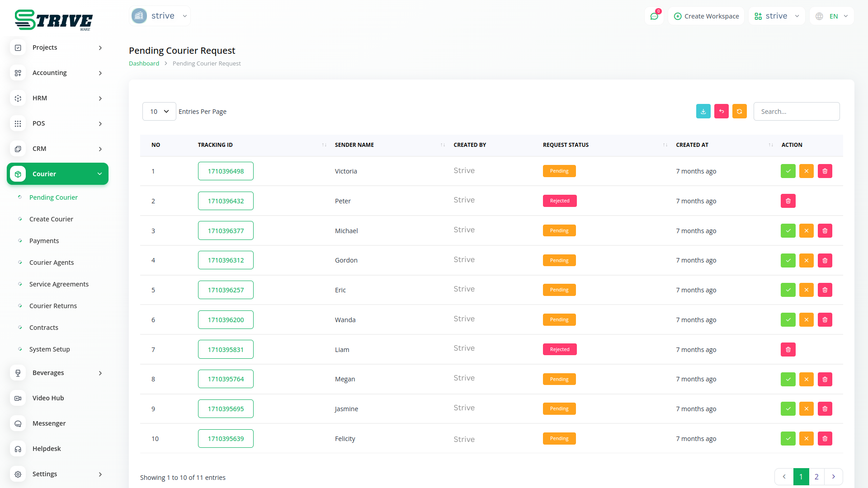The height and width of the screenshot is (488, 868).
Task: Open tracking ID 1710396257 link
Action: point(226,290)
